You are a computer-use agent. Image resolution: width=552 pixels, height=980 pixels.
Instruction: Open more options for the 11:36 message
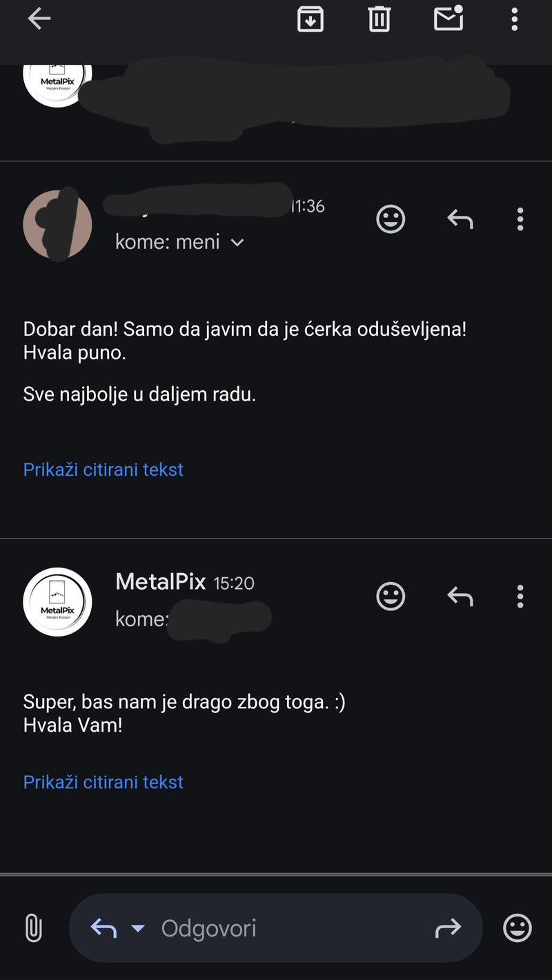(x=520, y=219)
